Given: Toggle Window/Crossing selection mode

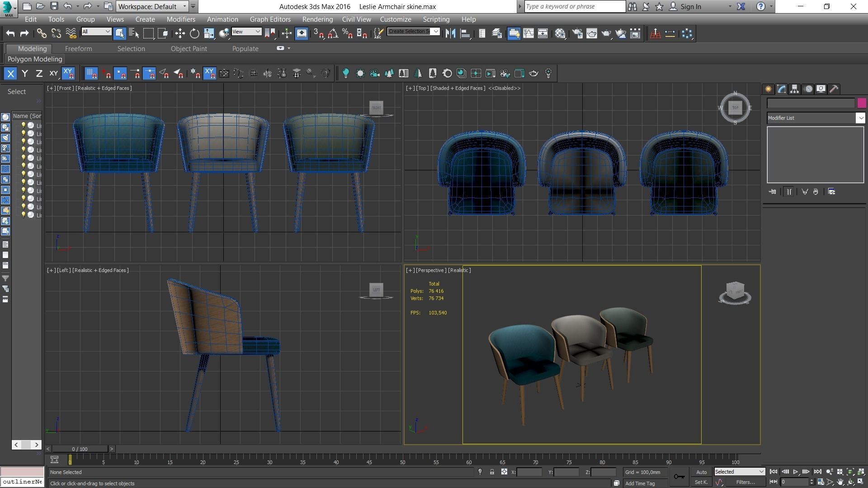Looking at the screenshot, I should tap(163, 33).
